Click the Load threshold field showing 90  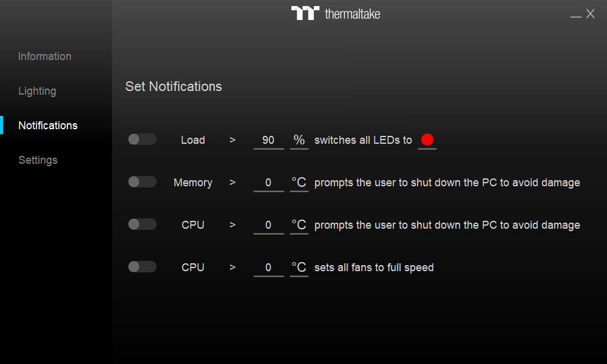point(268,140)
